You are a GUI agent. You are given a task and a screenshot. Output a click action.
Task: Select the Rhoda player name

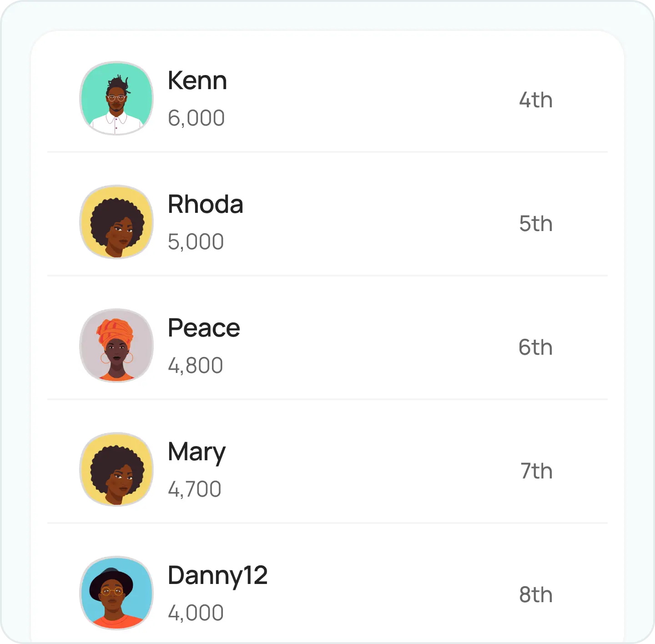(x=206, y=204)
